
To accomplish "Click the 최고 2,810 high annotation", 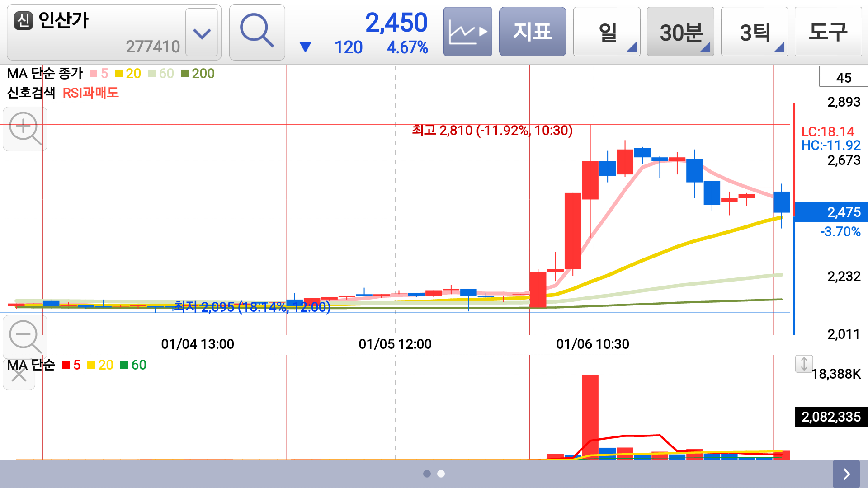I will [x=492, y=131].
